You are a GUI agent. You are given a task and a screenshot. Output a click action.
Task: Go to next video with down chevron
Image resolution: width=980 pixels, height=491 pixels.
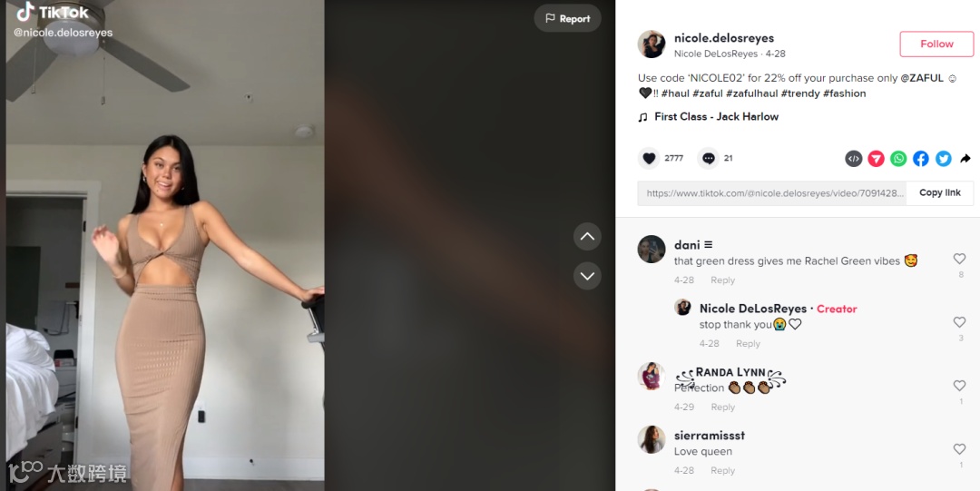pyautogui.click(x=587, y=276)
